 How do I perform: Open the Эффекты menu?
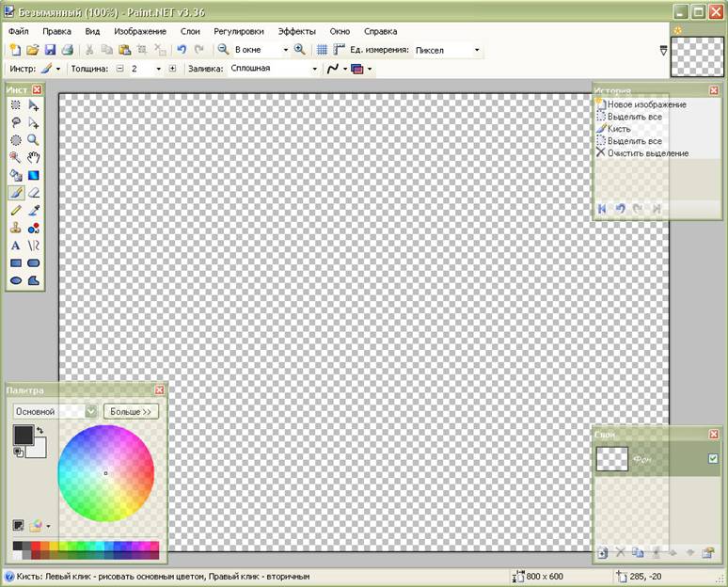click(296, 31)
